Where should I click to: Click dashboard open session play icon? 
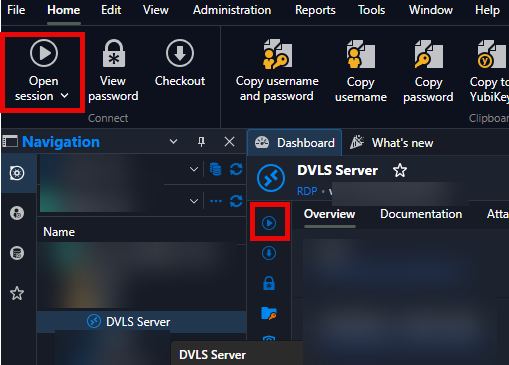click(x=269, y=223)
